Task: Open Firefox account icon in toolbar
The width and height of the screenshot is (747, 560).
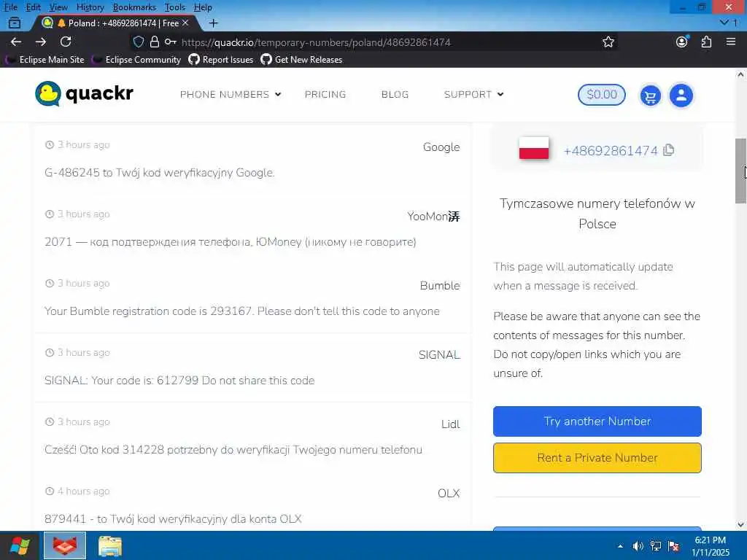Action: point(682,42)
